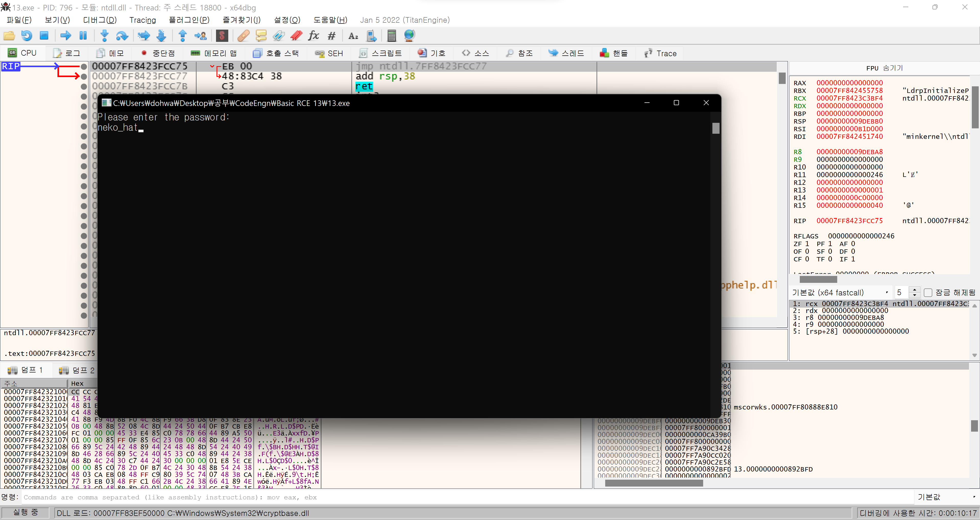
Task: Toggle the 잠금 해제됨 checkbox
Action: (928, 292)
